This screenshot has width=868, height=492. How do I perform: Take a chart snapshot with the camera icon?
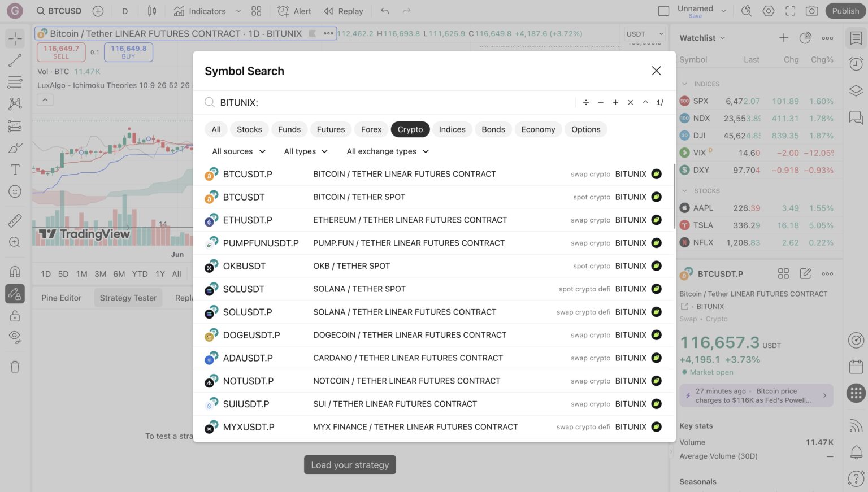(811, 10)
